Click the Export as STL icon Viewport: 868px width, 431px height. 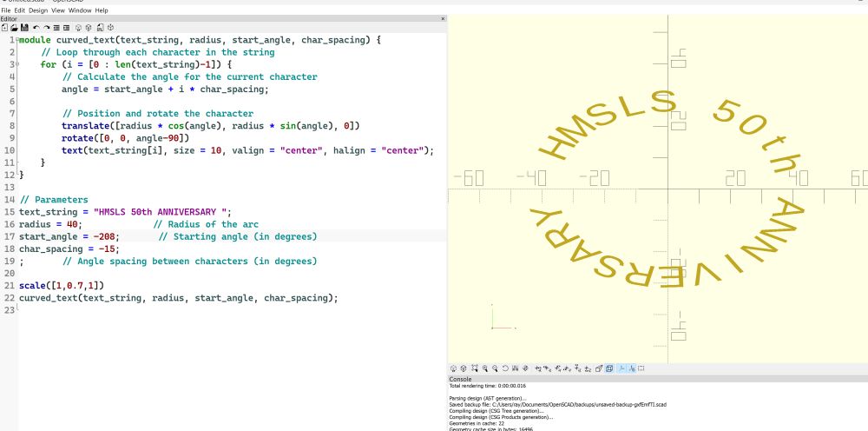(x=100, y=28)
